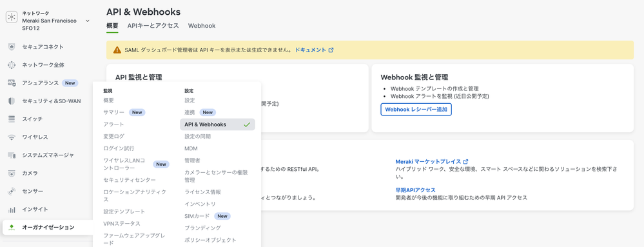Viewport: 644px width, 247px height.
Task: Click the スイッチ sidebar icon
Action: 12,119
